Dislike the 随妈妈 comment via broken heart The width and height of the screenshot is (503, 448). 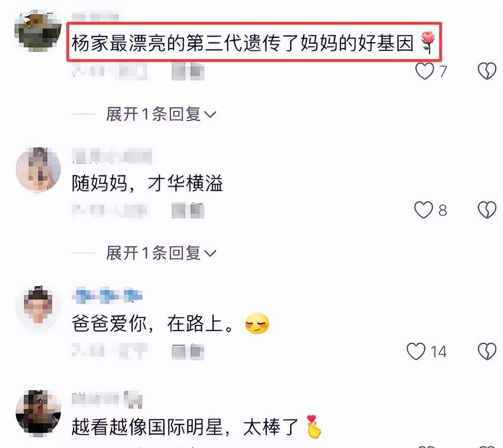click(x=487, y=210)
